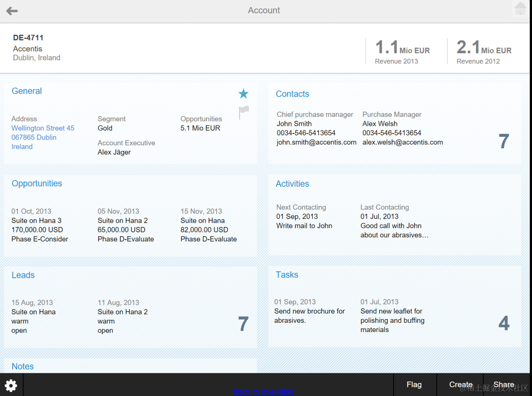Viewport: 532px width, 396px height.
Task: Open the Notes section heading
Action: (x=23, y=366)
